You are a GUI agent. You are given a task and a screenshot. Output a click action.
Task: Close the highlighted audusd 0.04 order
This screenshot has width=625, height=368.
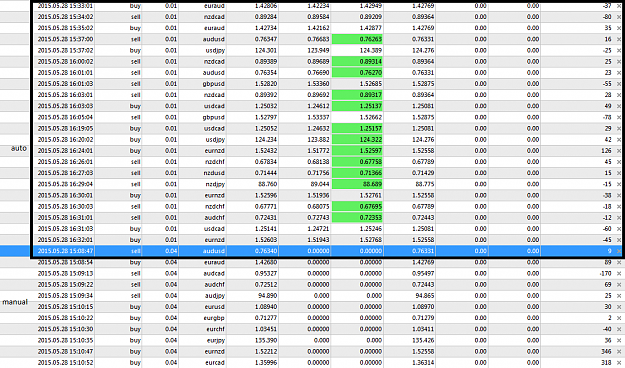[x=619, y=251]
